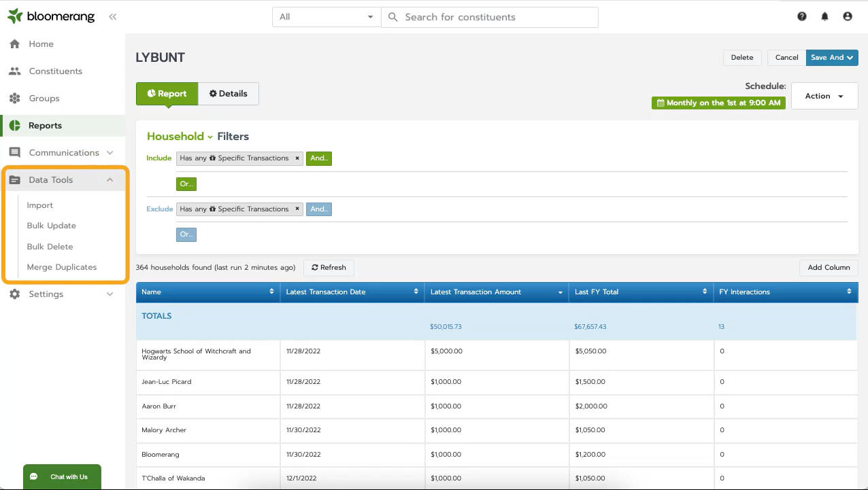This screenshot has width=868, height=490.
Task: Open the Household filter type dropdown
Action: [x=180, y=137]
